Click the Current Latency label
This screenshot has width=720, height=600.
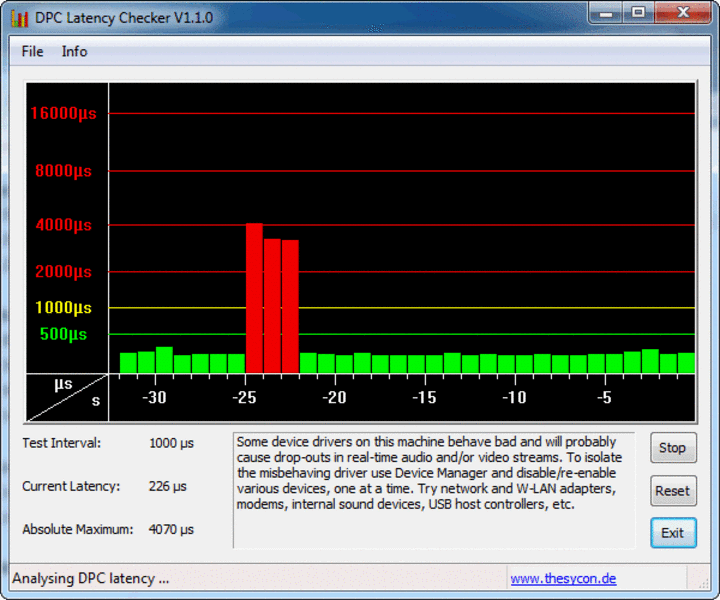[71, 486]
